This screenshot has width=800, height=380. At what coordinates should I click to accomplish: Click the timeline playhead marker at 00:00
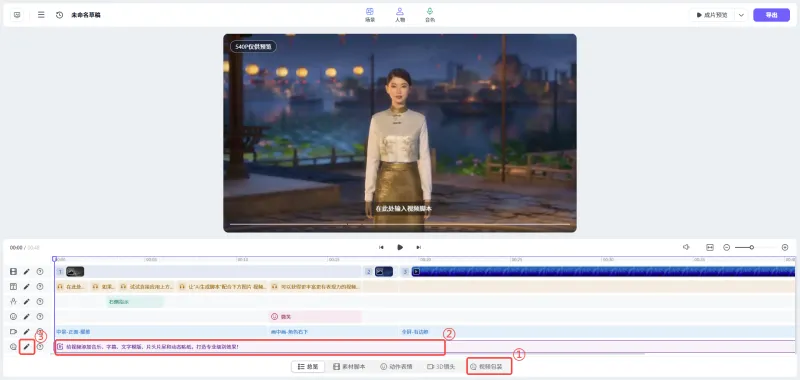(x=55, y=259)
